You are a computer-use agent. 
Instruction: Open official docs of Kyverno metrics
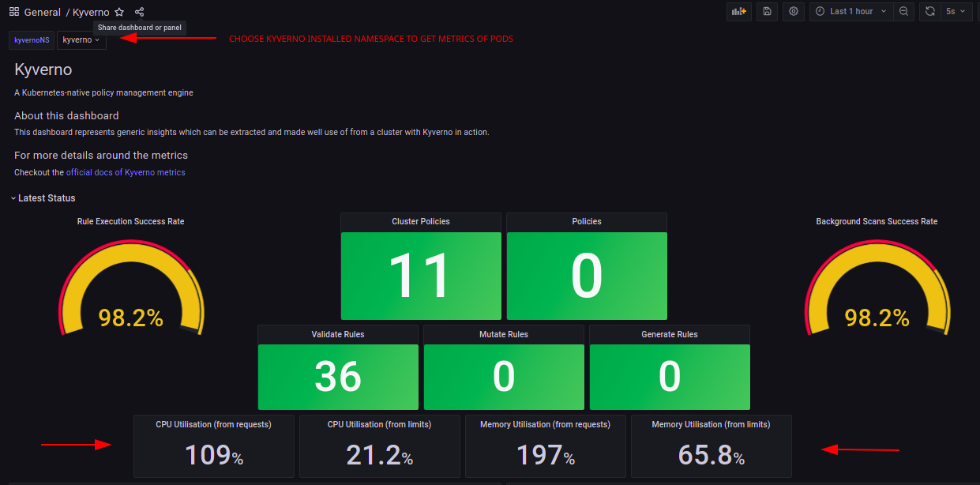pos(126,172)
